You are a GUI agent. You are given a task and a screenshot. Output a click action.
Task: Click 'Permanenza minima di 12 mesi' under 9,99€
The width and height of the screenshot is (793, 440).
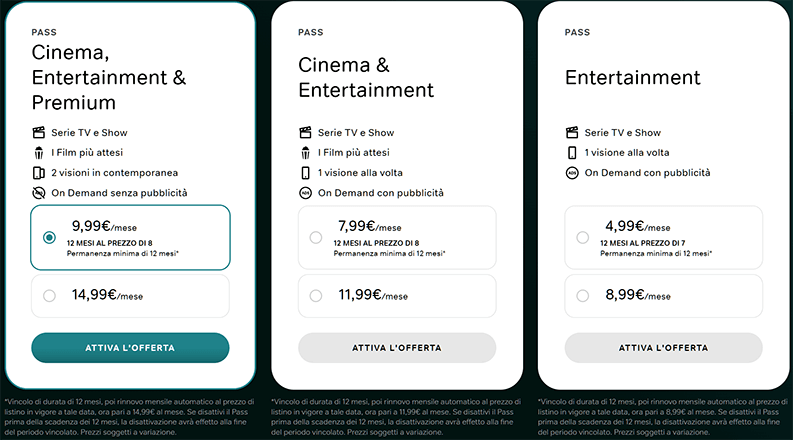122,253
